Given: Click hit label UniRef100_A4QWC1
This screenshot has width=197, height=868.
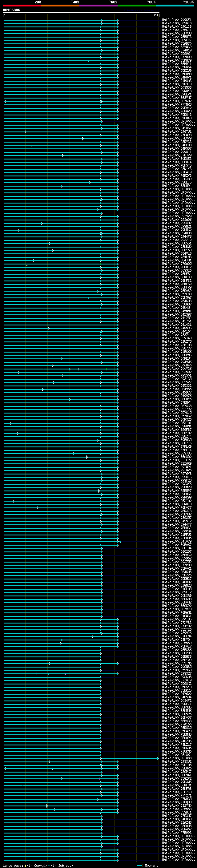Looking at the screenshot, I should pyautogui.click(x=177, y=616).
